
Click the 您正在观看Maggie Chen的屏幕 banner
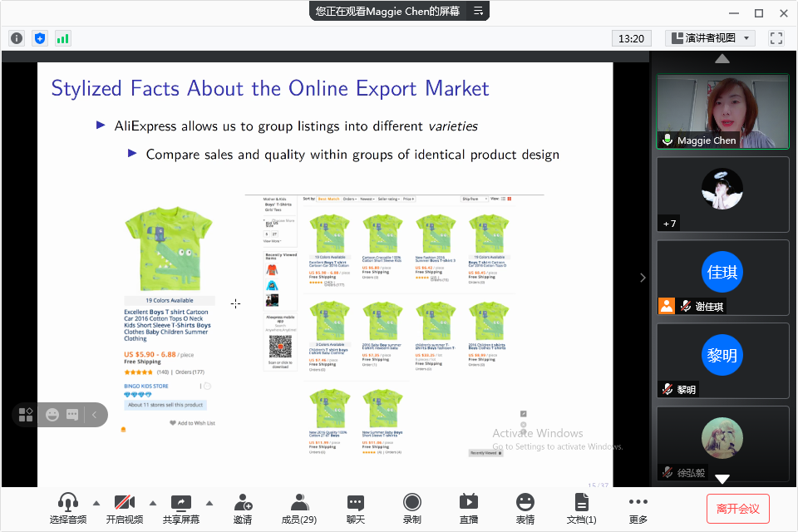point(388,11)
